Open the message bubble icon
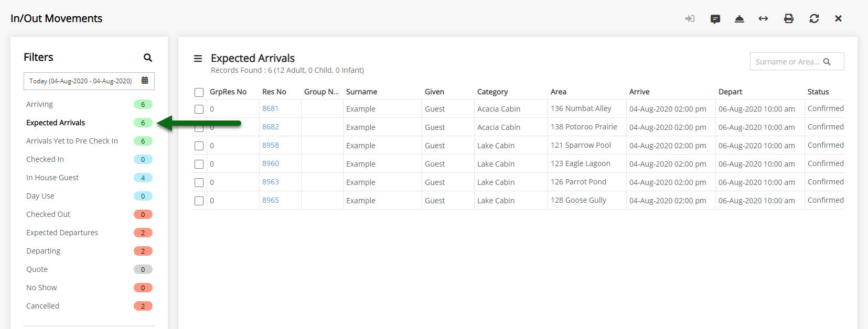The image size is (868, 329). tap(715, 19)
